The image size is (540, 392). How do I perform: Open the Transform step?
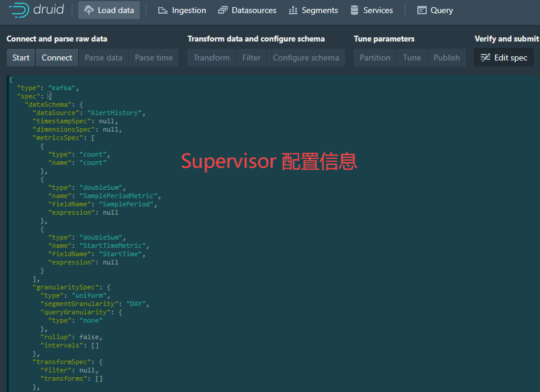tap(212, 58)
